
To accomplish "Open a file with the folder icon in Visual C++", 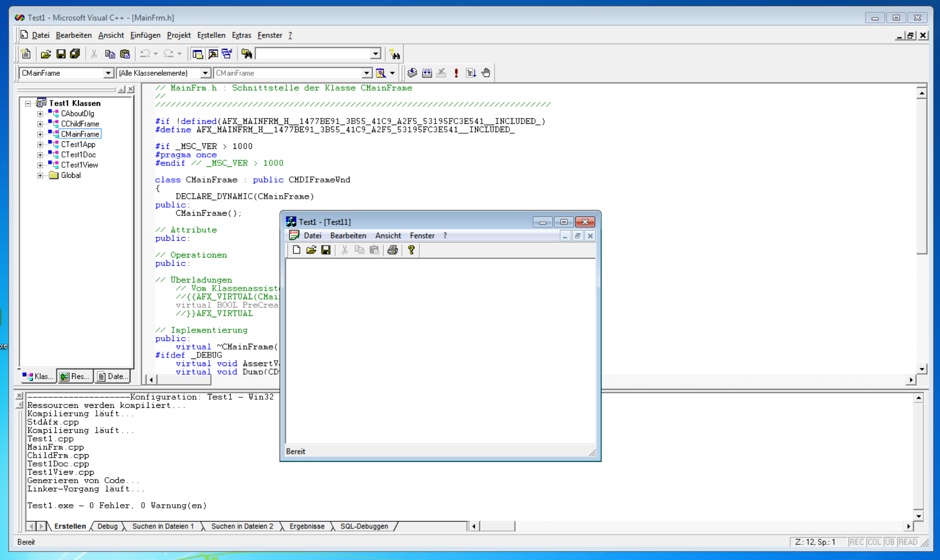I will 46,54.
